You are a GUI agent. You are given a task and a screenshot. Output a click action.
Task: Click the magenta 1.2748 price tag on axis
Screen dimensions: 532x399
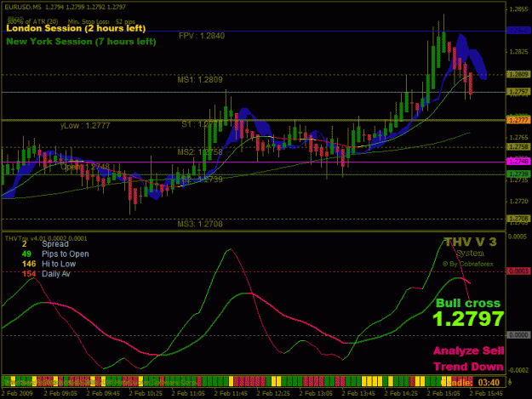pos(518,162)
